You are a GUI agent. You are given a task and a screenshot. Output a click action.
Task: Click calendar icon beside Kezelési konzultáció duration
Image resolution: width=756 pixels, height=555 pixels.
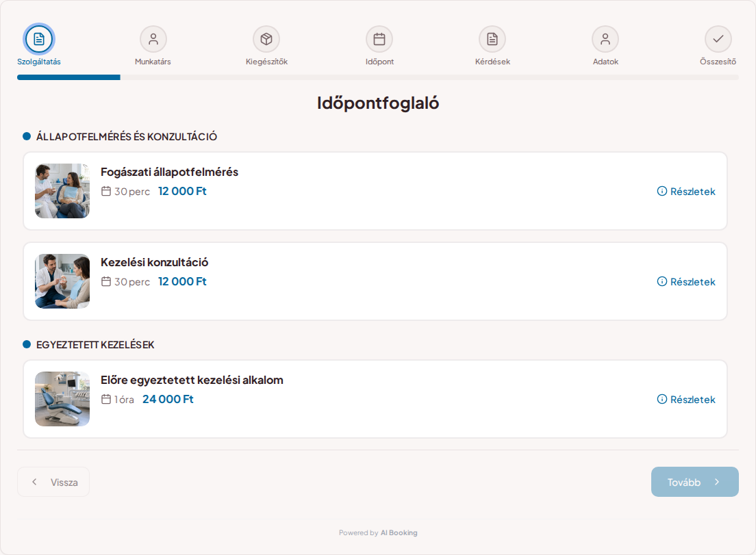point(106,281)
